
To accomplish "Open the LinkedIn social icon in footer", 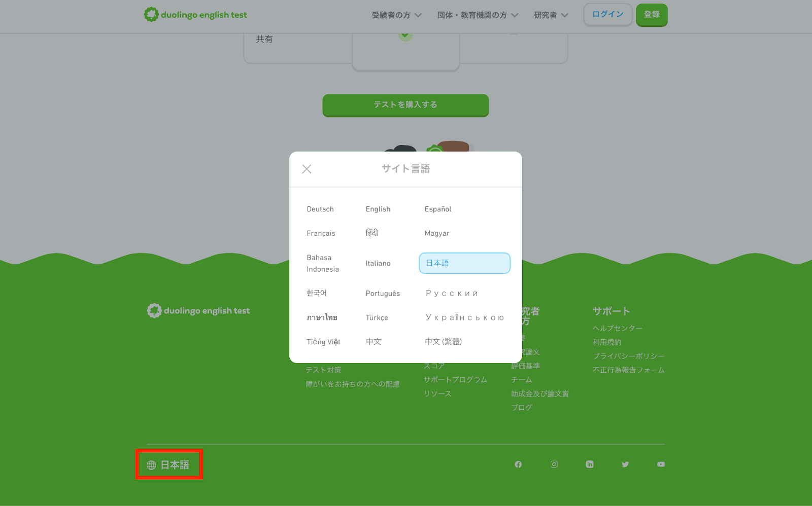I will coord(590,464).
